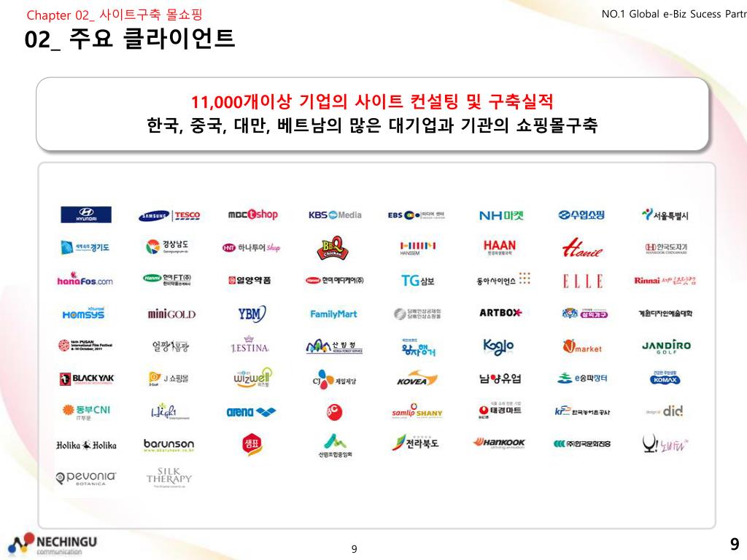Viewport: 747px width, 560px height.
Task: Click the arena logo
Action: (x=251, y=412)
